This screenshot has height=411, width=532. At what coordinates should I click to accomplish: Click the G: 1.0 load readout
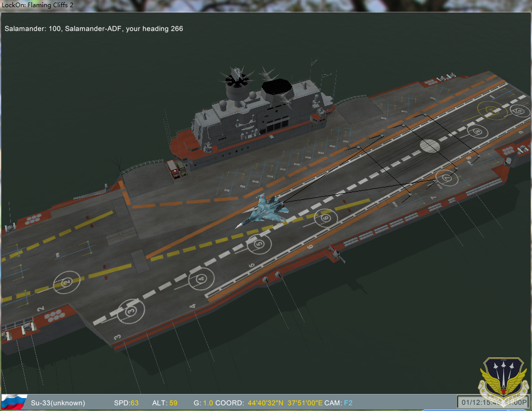tap(203, 403)
